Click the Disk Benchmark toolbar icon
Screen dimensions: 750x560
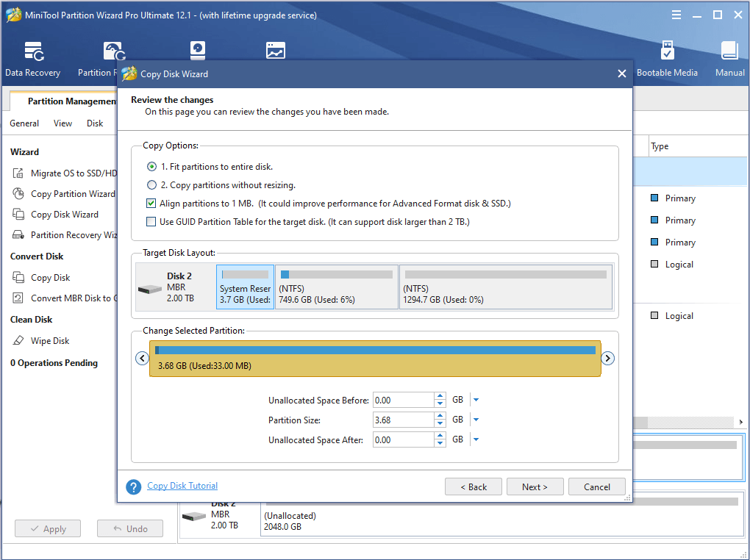coord(198,51)
